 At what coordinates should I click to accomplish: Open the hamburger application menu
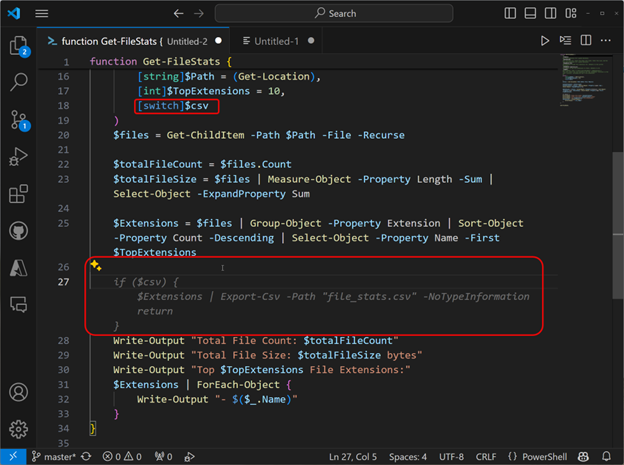tap(41, 14)
